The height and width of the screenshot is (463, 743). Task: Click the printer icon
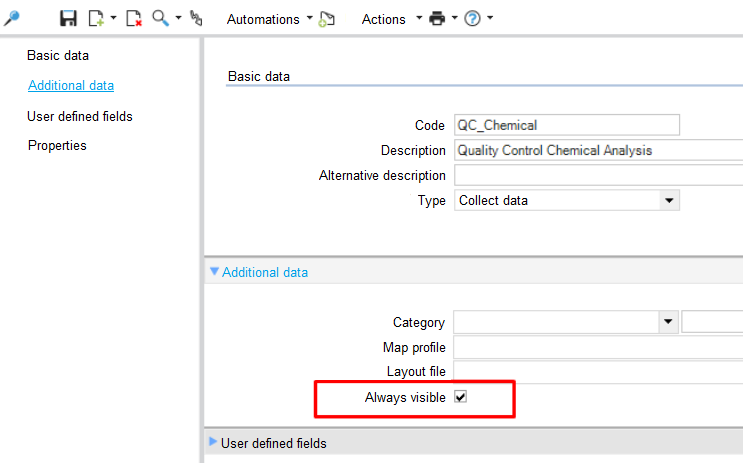click(x=437, y=18)
